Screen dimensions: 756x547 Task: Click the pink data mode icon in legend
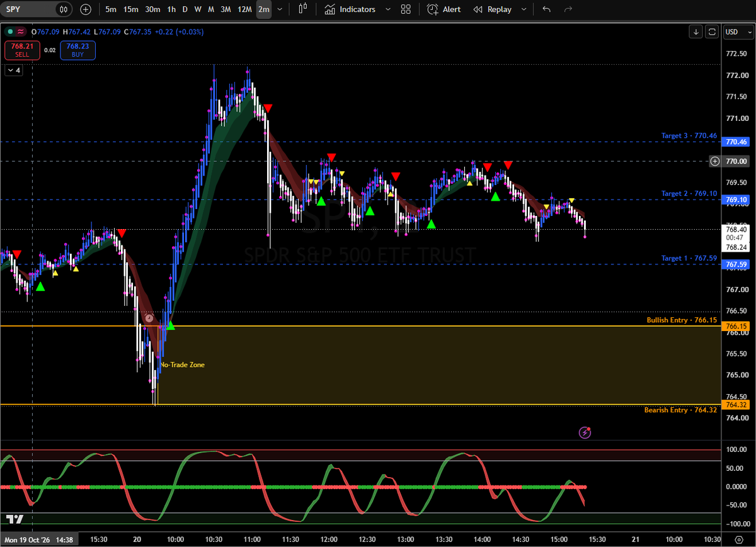click(x=21, y=31)
